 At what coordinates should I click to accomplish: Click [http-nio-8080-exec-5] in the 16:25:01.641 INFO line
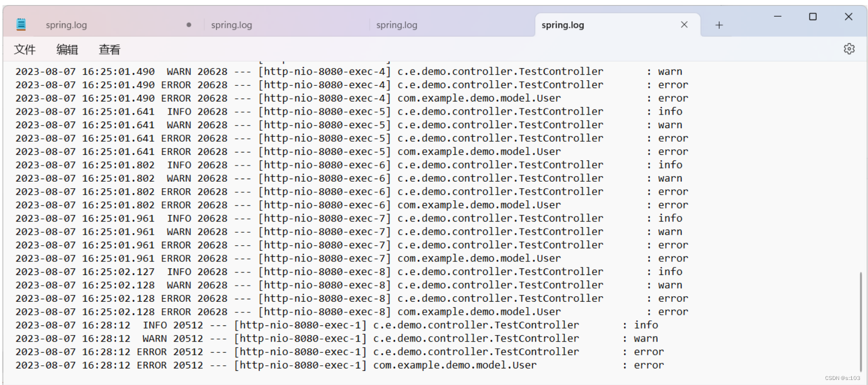point(324,112)
